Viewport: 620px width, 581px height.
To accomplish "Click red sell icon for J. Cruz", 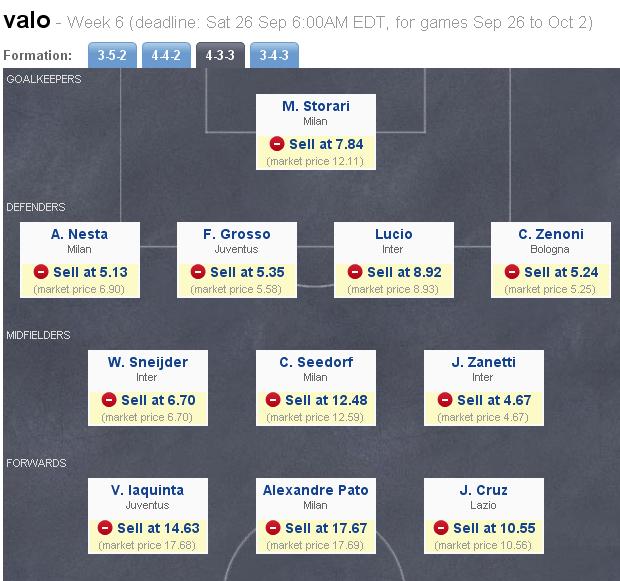I will [441, 528].
